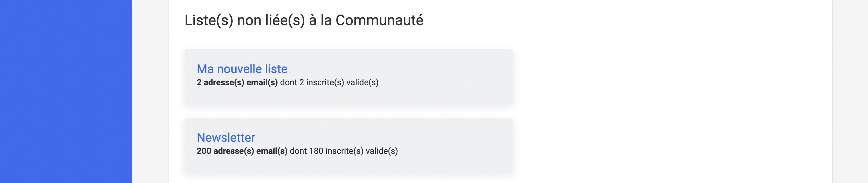868x183 pixels.
Task: Click "dont 180 inscrite(s) valide(s)" text
Action: point(344,151)
